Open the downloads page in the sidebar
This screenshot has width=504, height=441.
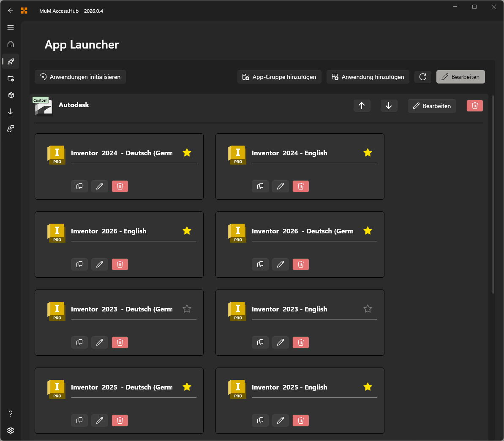point(11,112)
